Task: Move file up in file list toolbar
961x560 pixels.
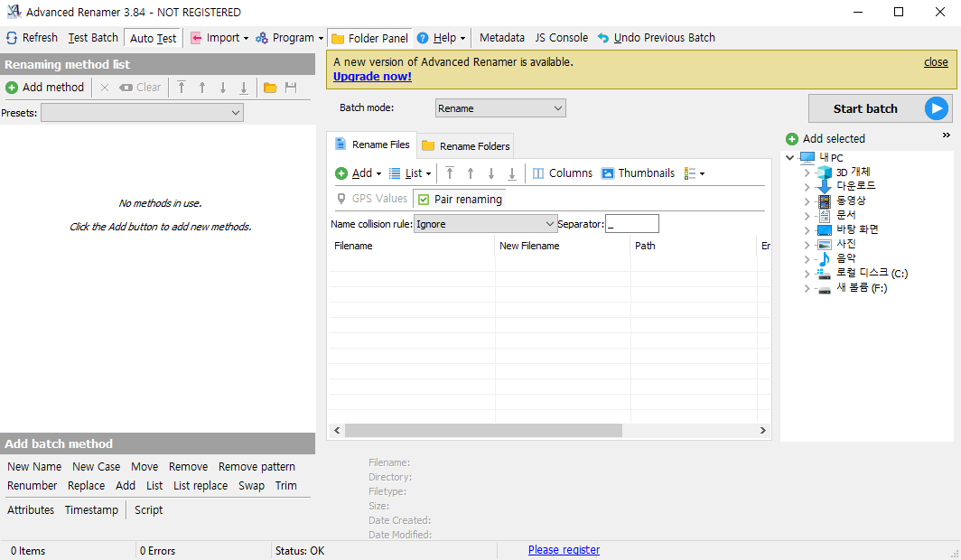Action: tap(471, 173)
